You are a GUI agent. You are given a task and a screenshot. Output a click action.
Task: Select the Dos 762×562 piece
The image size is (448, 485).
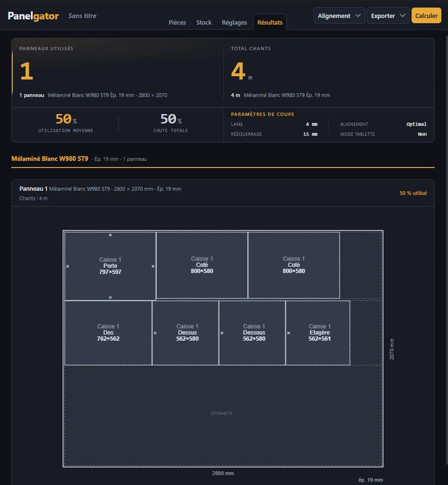108,333
